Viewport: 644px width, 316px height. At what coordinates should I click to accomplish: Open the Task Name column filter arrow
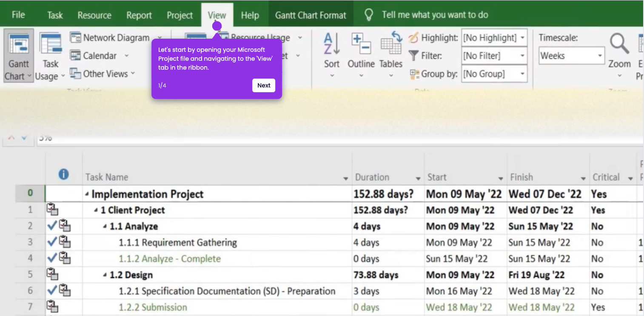pos(346,178)
